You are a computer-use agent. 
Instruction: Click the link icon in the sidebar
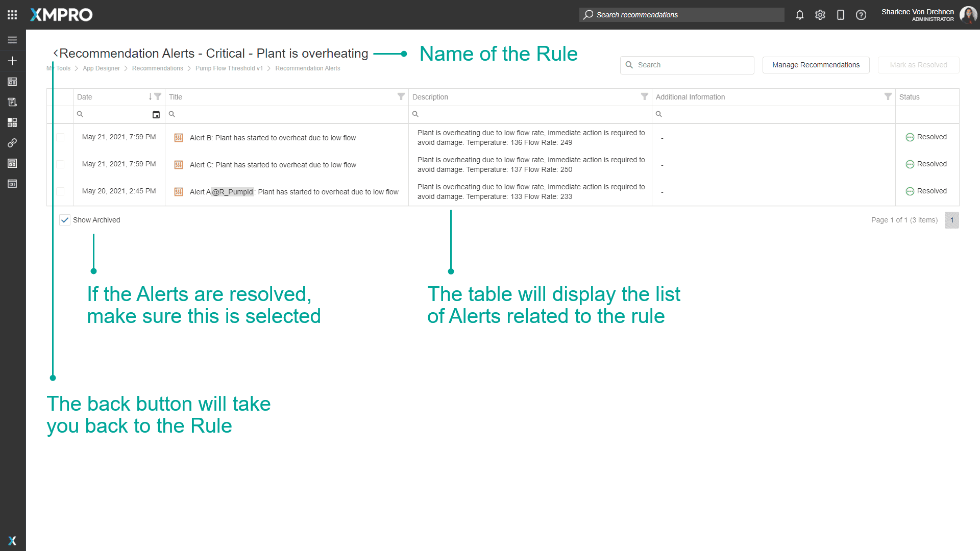pos(12,143)
